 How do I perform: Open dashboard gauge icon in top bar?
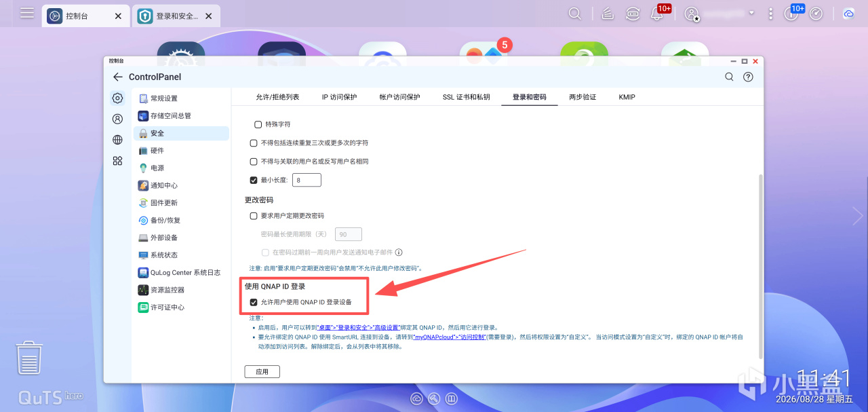tap(816, 14)
